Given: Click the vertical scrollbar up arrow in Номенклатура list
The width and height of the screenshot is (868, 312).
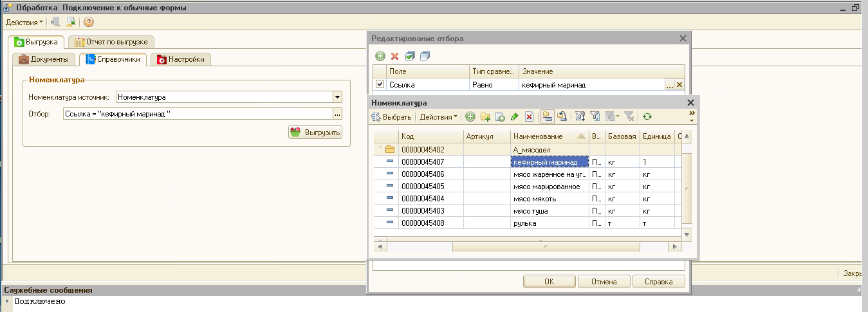Looking at the screenshot, I should (687, 136).
